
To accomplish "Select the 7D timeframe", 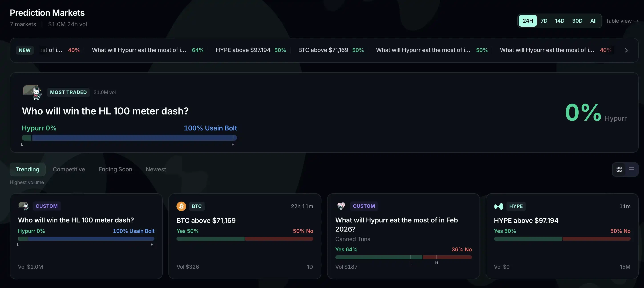I will click(544, 21).
